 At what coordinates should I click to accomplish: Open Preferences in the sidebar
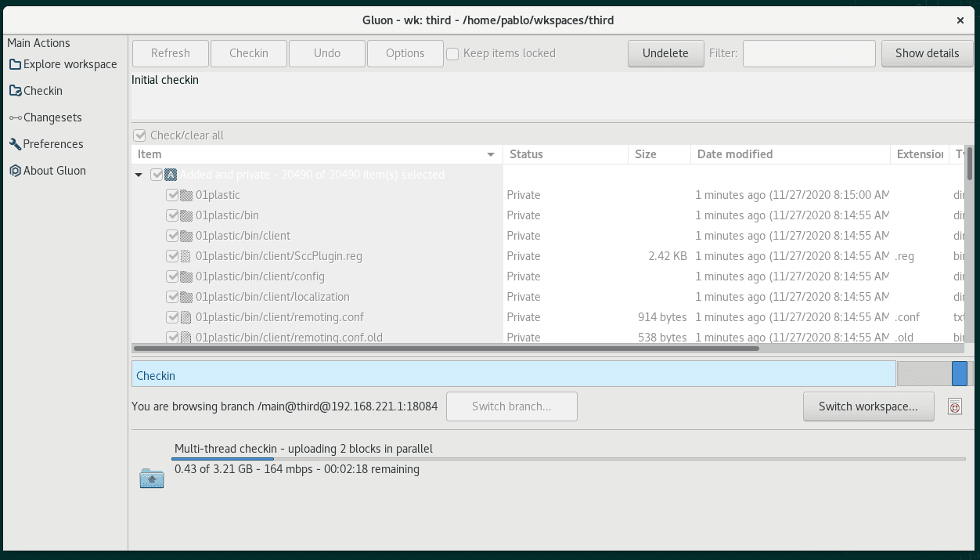click(45, 144)
